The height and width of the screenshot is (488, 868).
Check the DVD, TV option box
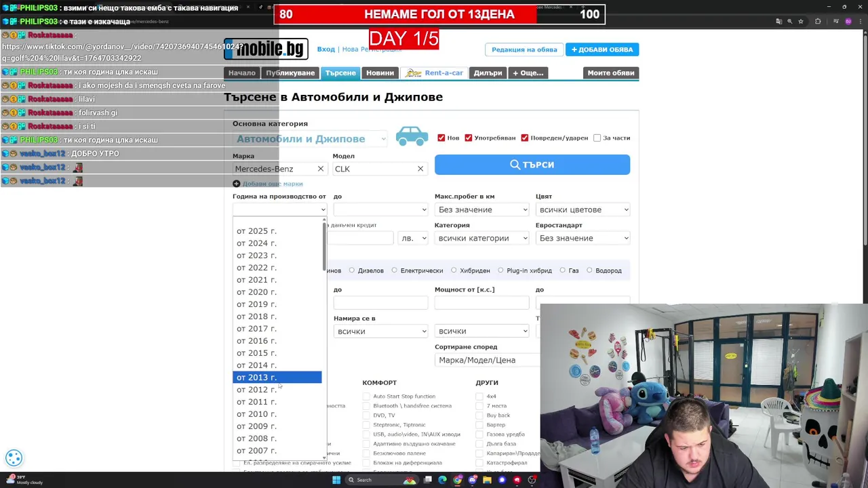pyautogui.click(x=367, y=415)
